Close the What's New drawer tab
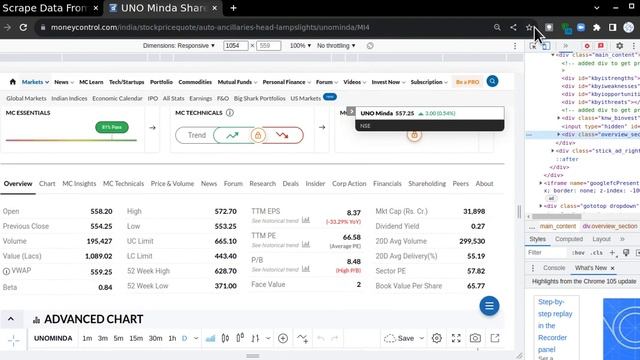The image size is (640, 360). coord(612,268)
